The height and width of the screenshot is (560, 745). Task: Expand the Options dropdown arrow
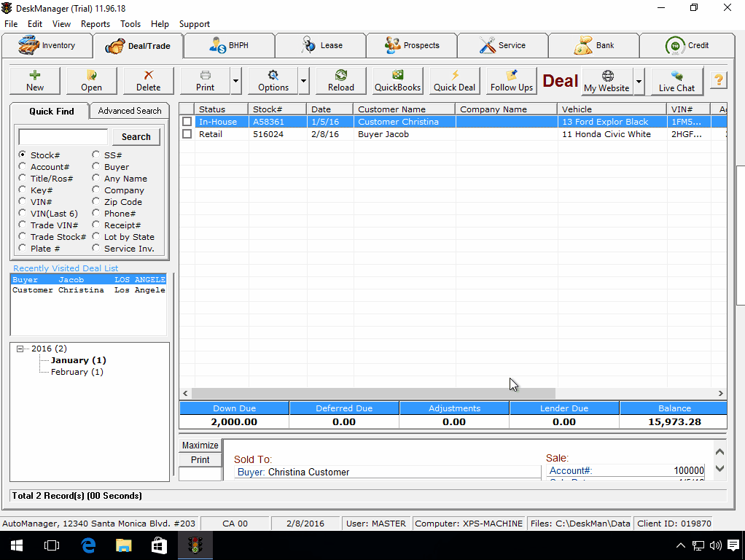(303, 81)
